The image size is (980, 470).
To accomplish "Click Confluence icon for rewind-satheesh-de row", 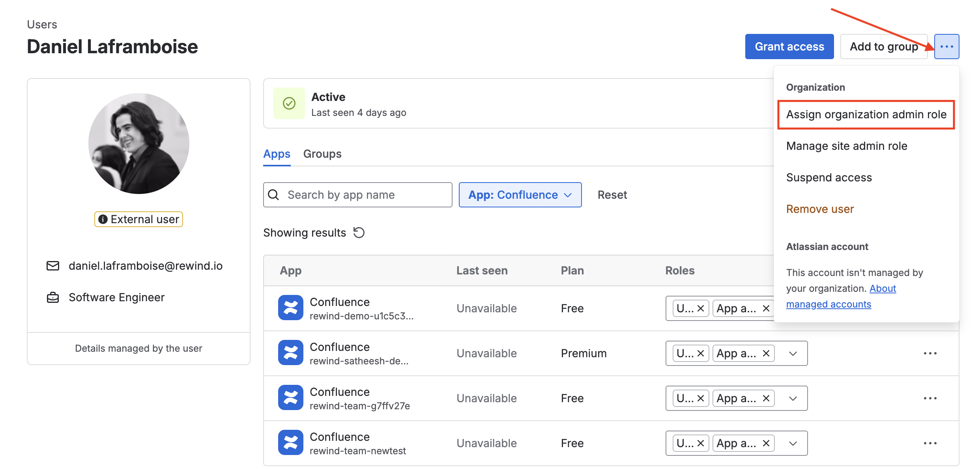I will [x=291, y=352].
